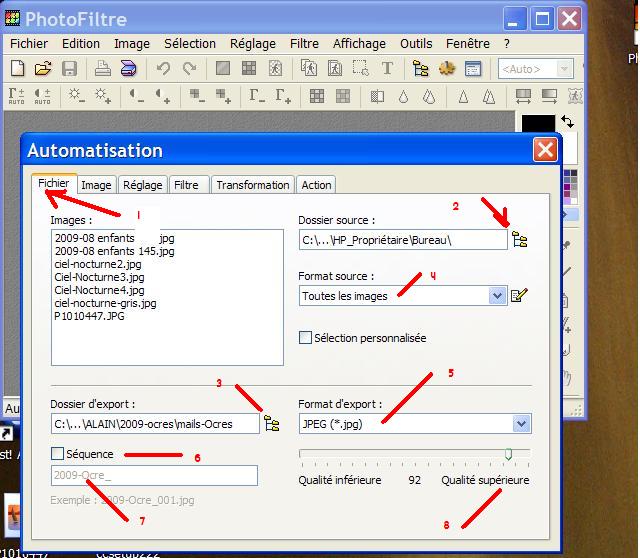Click Gamma plus icon
The height and width of the screenshot is (558, 640).
283,96
